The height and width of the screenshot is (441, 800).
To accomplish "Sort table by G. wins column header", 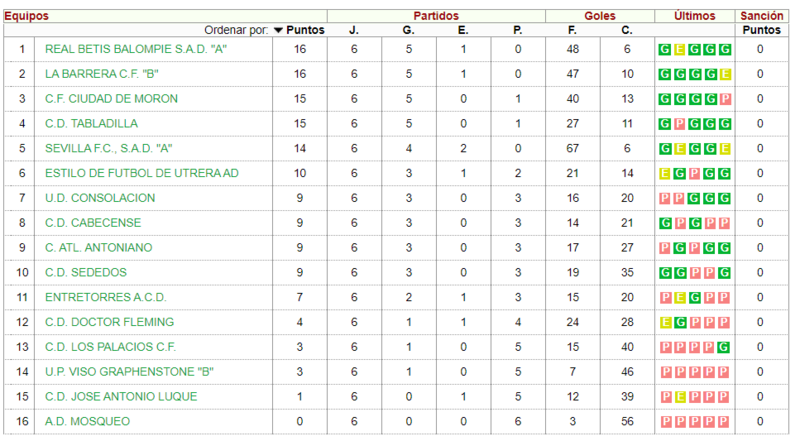I will click(408, 30).
